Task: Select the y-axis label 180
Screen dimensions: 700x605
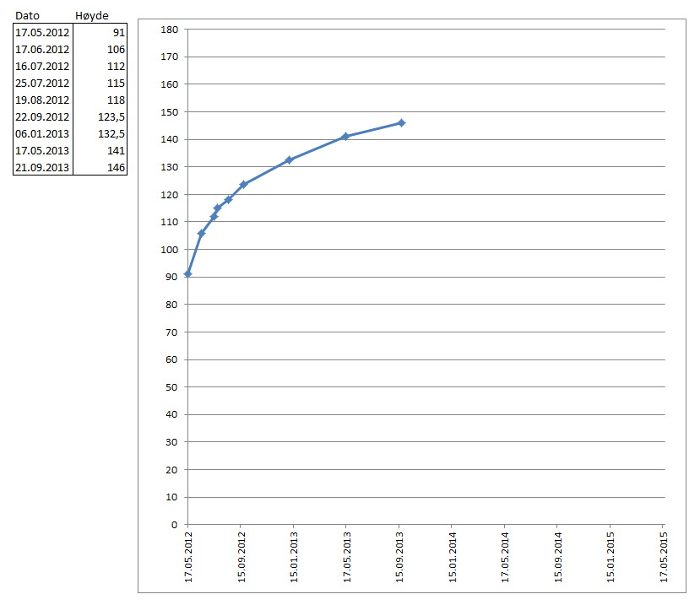Action: point(170,30)
